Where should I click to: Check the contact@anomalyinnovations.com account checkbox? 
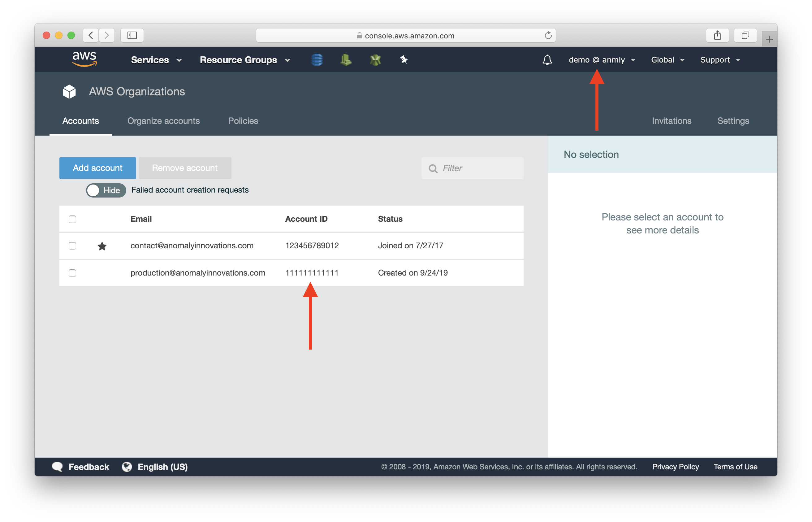72,246
